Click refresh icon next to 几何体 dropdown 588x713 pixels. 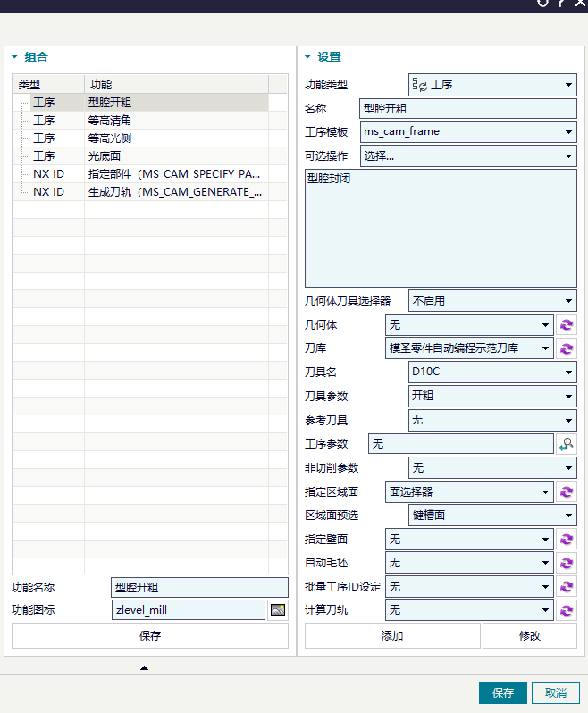(x=567, y=325)
